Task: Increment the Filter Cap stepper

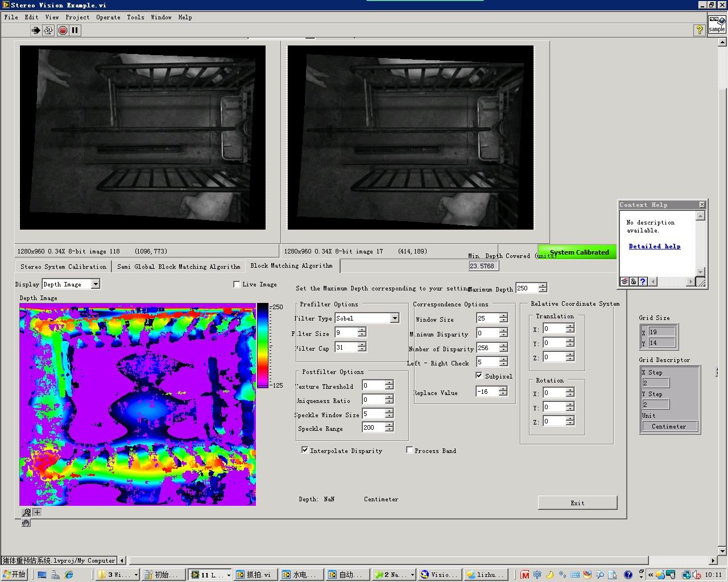Action: point(362,344)
